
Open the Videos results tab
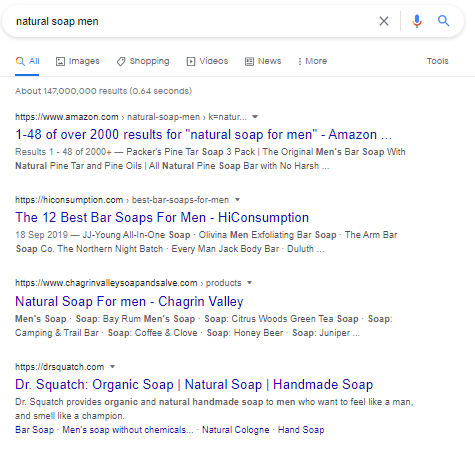(207, 61)
